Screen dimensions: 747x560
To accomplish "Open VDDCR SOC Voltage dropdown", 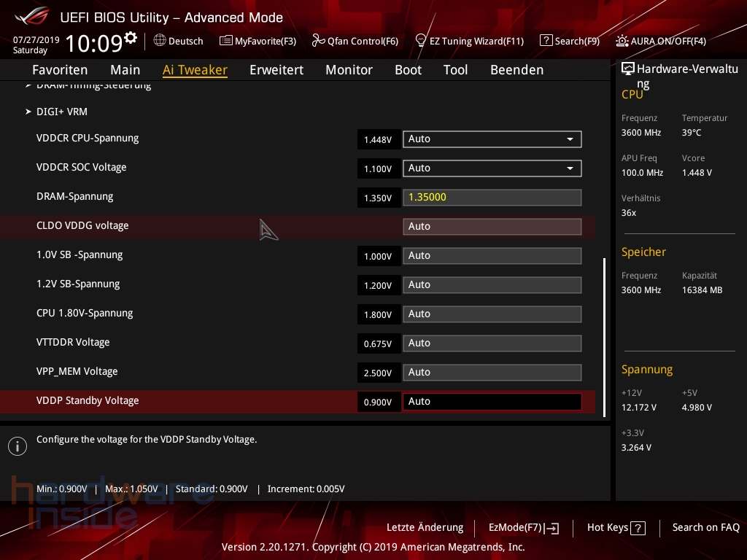I will tap(570, 168).
